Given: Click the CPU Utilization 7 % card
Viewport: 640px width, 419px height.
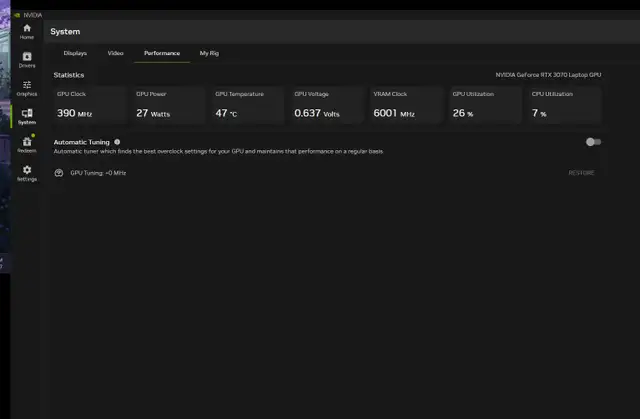Looking at the screenshot, I should point(564,105).
